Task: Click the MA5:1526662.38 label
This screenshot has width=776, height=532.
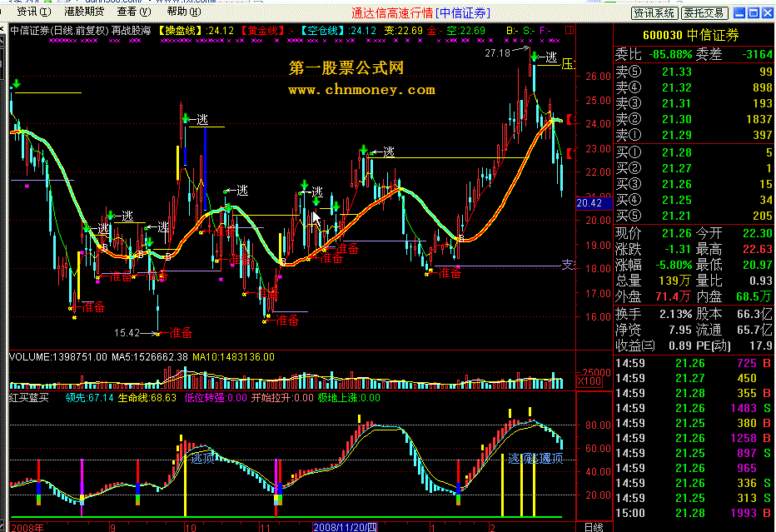Action: [x=150, y=357]
